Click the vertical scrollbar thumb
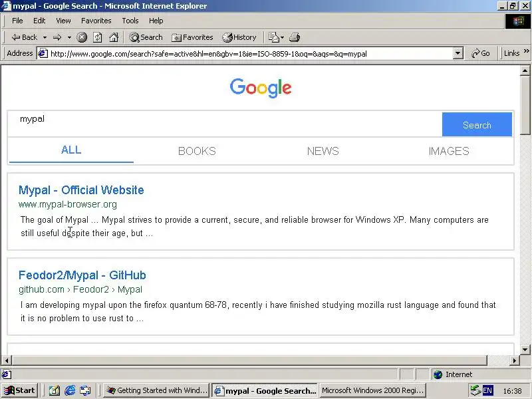The image size is (532, 399). (525, 106)
